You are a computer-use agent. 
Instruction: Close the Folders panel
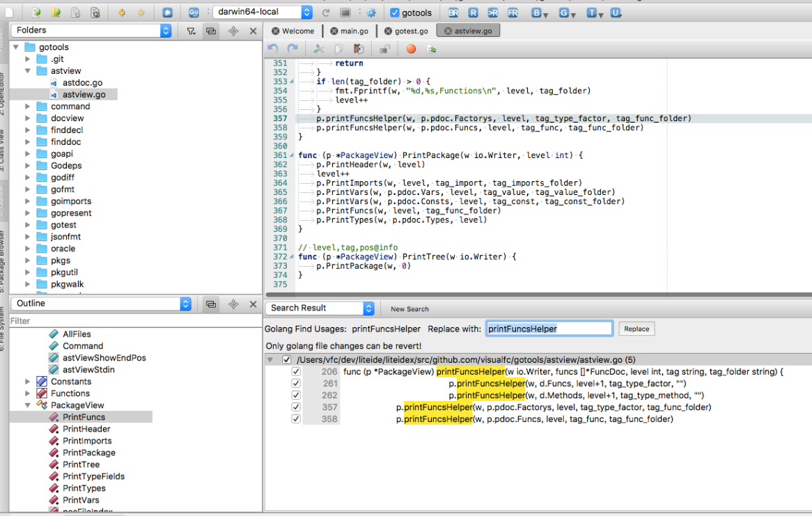coord(253,31)
